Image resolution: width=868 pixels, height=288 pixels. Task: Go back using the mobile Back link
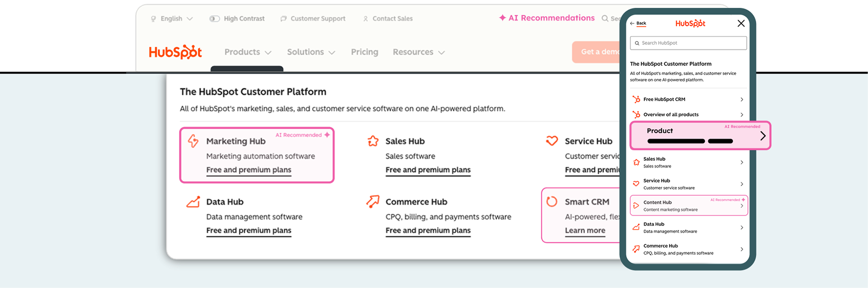[638, 23]
